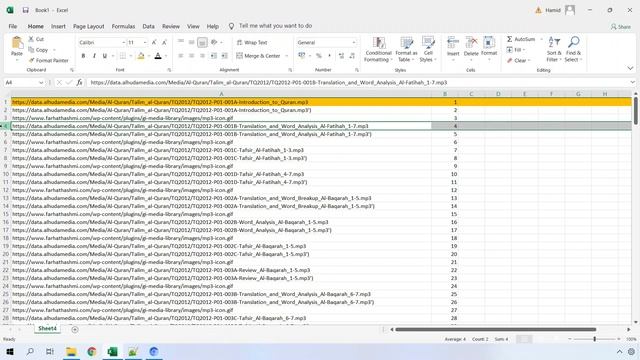640x360 pixels.
Task: Click Increase Indent icon
Action: click(x=224, y=56)
